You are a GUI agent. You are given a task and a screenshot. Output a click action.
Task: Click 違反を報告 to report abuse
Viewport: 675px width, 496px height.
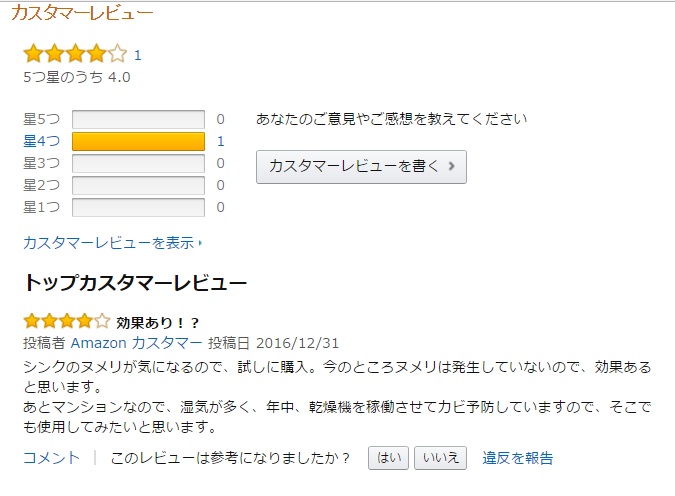[x=518, y=458]
